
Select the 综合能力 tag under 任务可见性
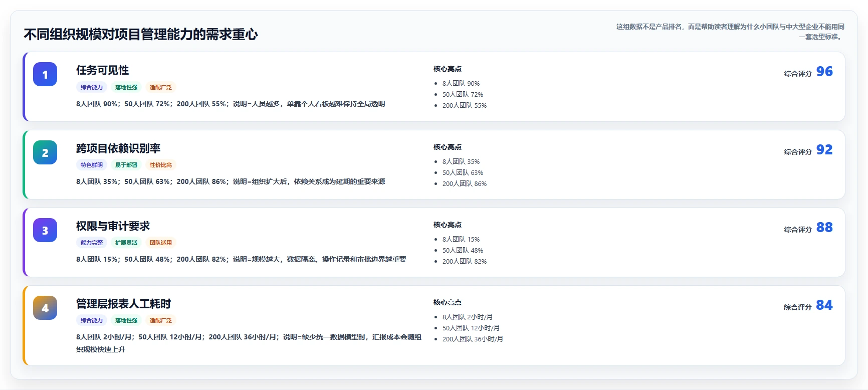point(92,87)
